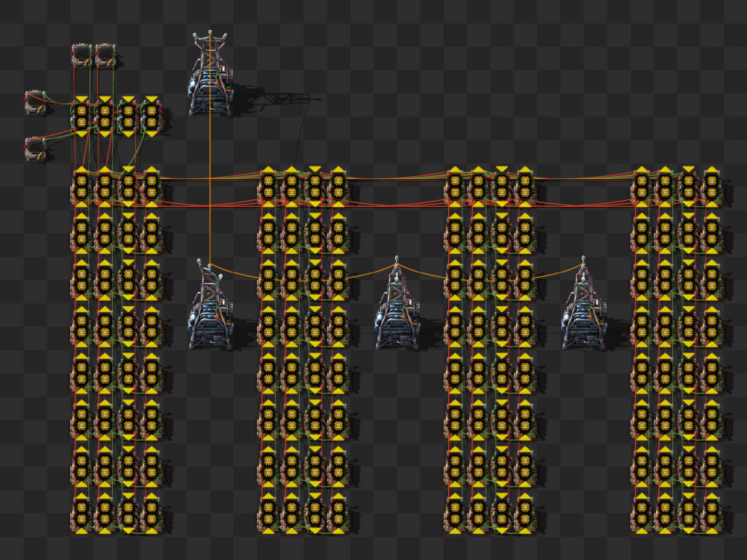Click second-row, last-column combinator in rightmost block
This screenshot has width=747, height=560.
coord(712,233)
